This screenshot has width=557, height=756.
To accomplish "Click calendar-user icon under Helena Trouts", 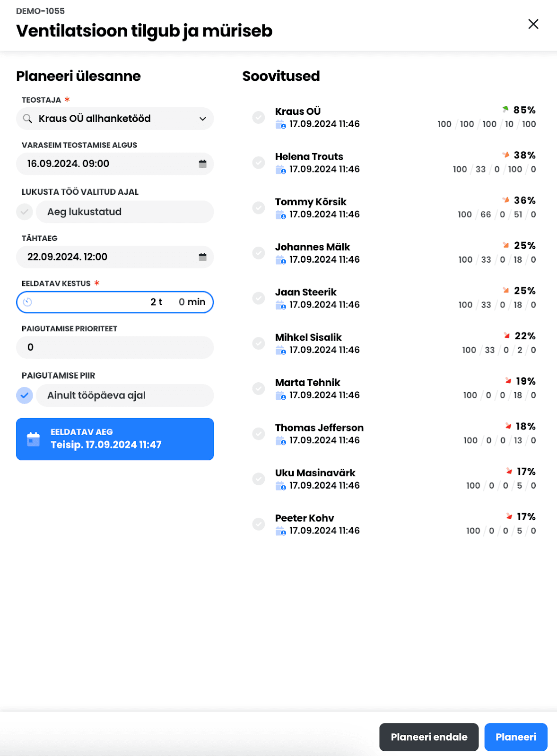I will 280,170.
